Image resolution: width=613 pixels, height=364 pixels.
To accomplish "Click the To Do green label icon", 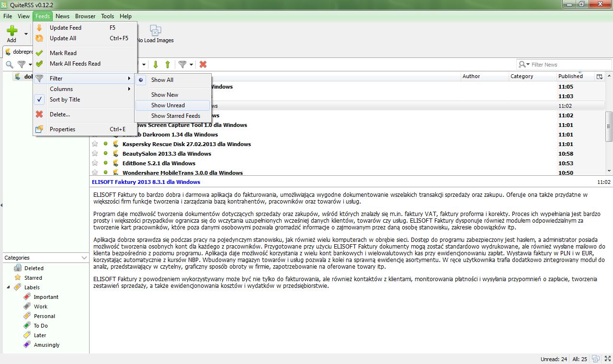I will pos(27,326).
